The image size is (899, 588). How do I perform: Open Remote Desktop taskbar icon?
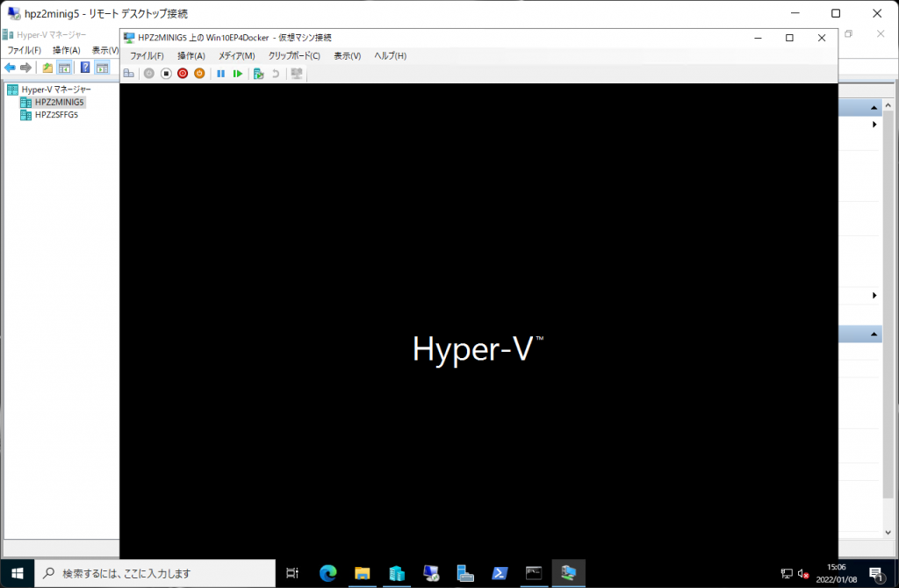point(431,573)
